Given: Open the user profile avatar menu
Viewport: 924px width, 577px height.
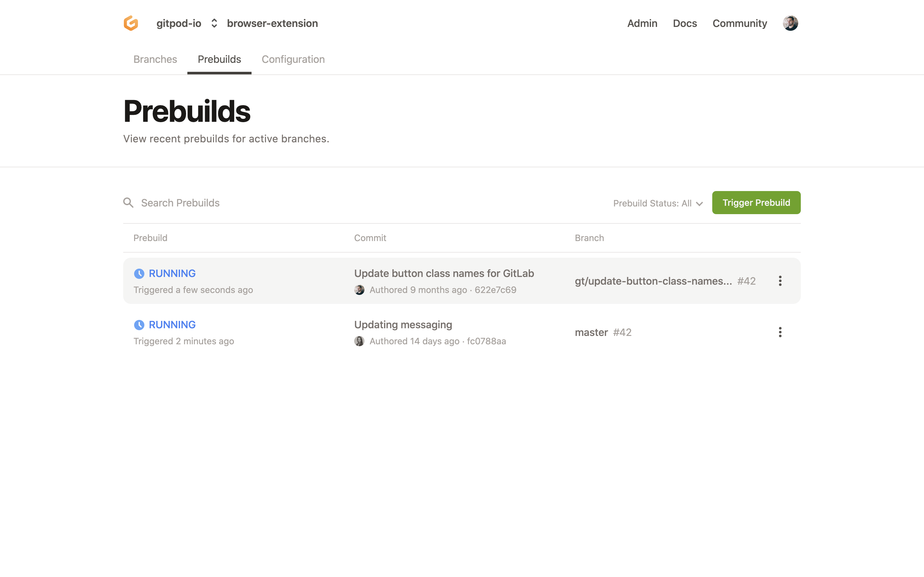Looking at the screenshot, I should (790, 23).
